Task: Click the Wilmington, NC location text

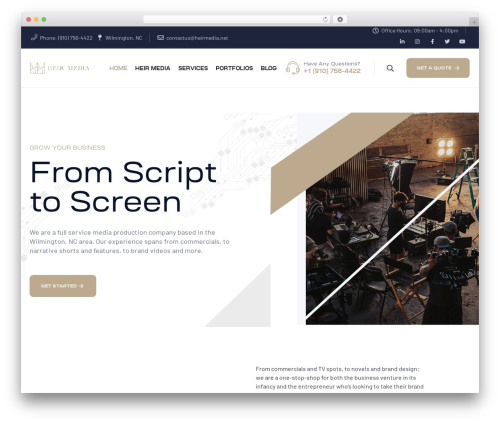Action: pos(124,38)
